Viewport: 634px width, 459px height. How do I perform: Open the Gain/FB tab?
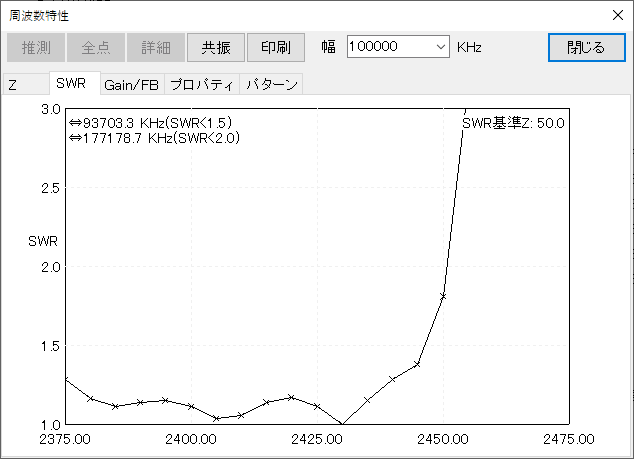point(132,85)
